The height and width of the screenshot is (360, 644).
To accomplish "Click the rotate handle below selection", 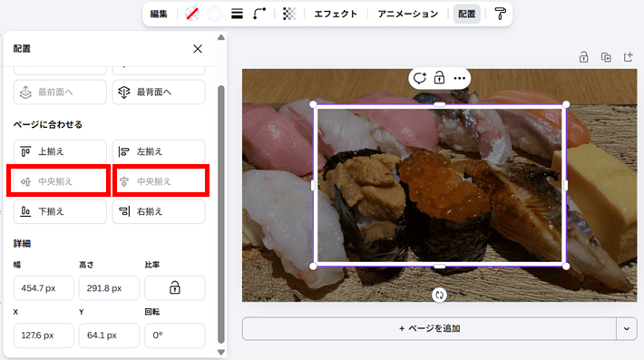I will point(439,295).
